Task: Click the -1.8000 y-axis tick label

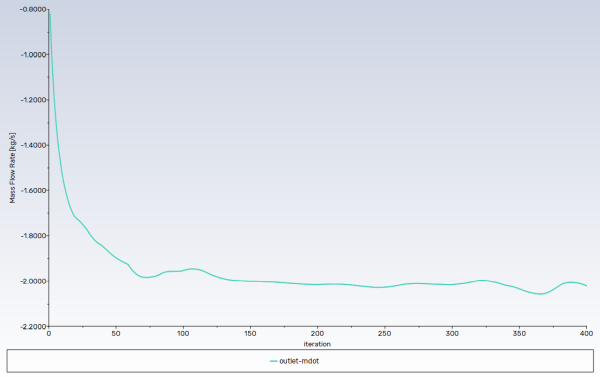Action: click(x=33, y=236)
